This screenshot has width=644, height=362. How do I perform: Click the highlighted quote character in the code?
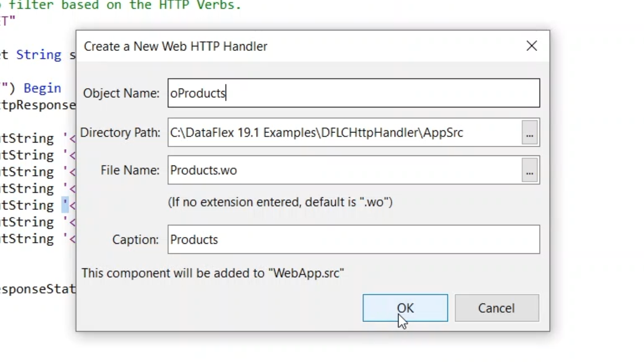(65, 205)
